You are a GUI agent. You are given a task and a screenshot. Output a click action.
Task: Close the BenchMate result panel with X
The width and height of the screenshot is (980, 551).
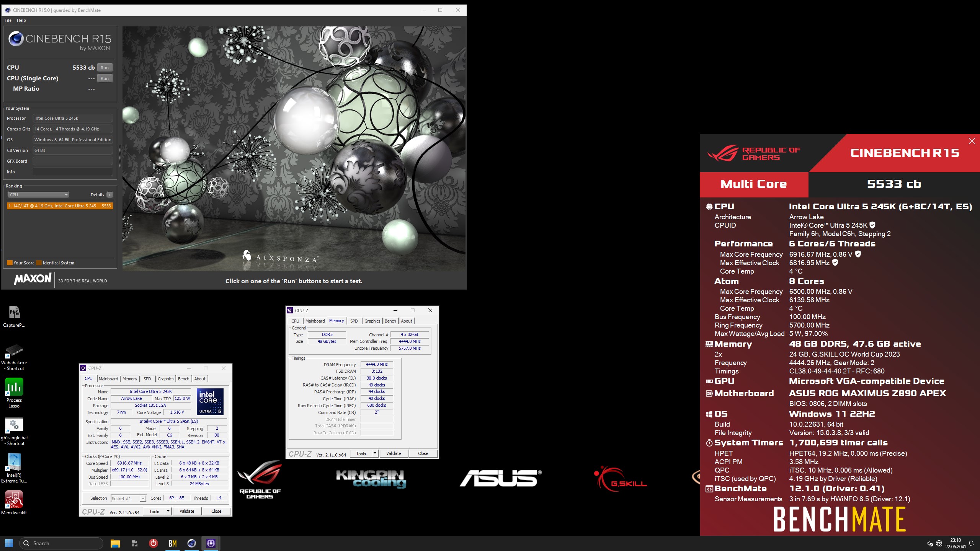click(x=972, y=141)
